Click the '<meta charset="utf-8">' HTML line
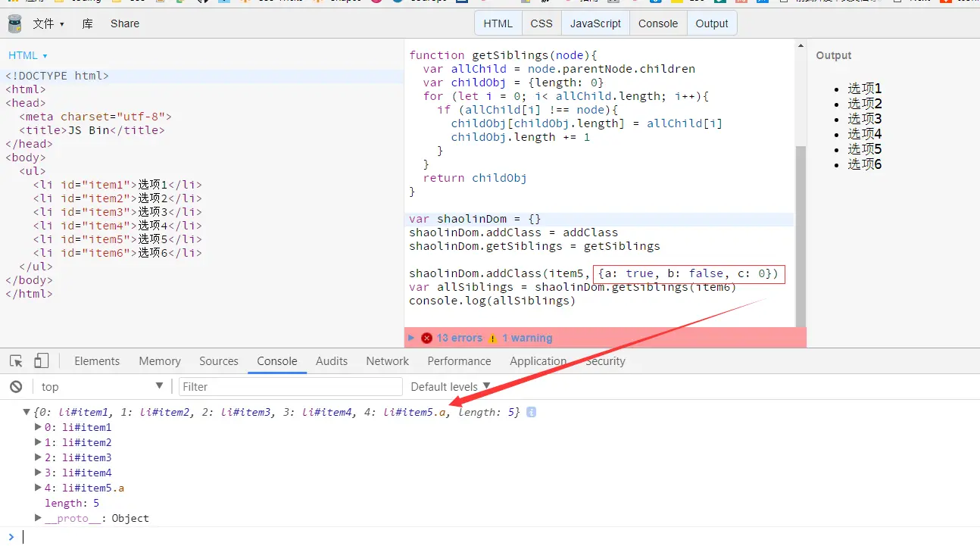Screen dimensions: 980x546 click(95, 117)
